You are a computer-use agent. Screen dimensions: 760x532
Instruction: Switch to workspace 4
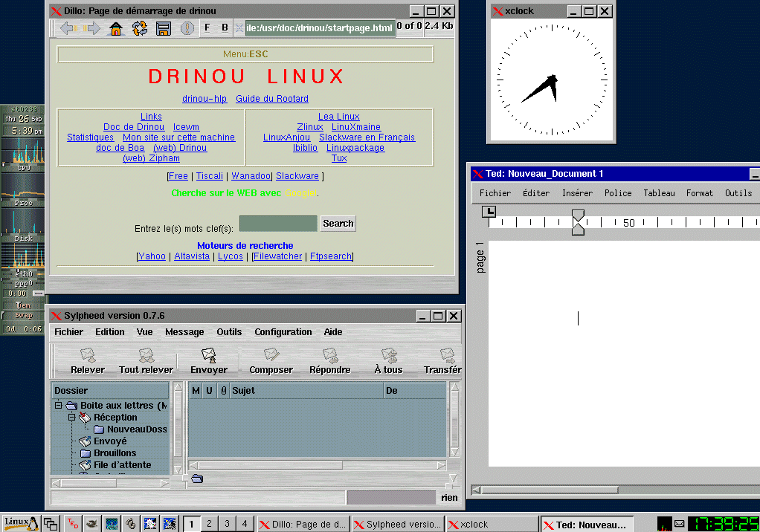[245, 523]
